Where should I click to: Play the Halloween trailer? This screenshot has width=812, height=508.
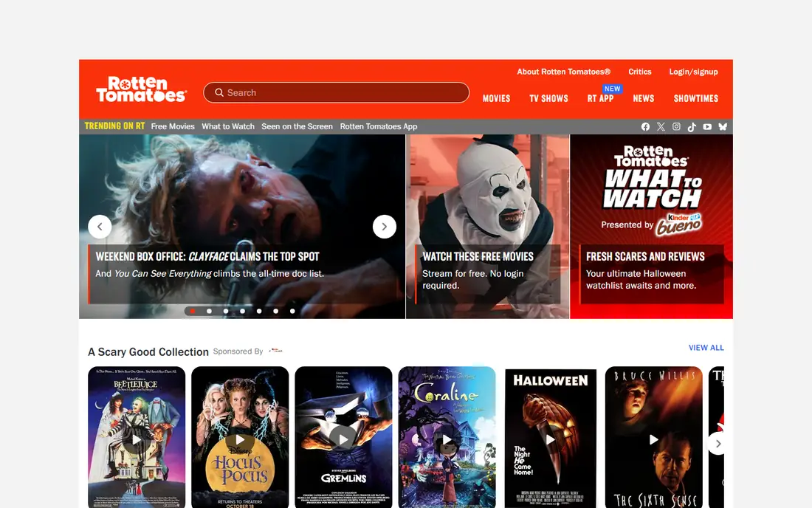point(551,439)
